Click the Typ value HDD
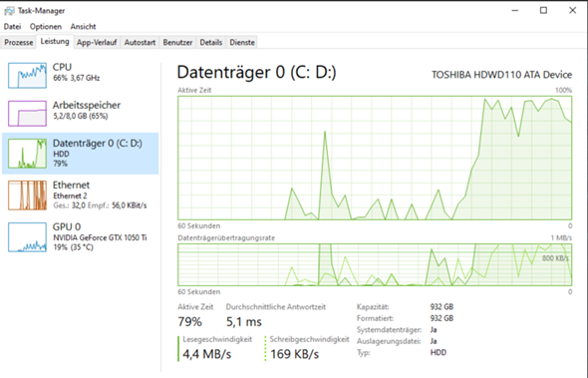Viewport: 588px width, 378px height. [439, 353]
